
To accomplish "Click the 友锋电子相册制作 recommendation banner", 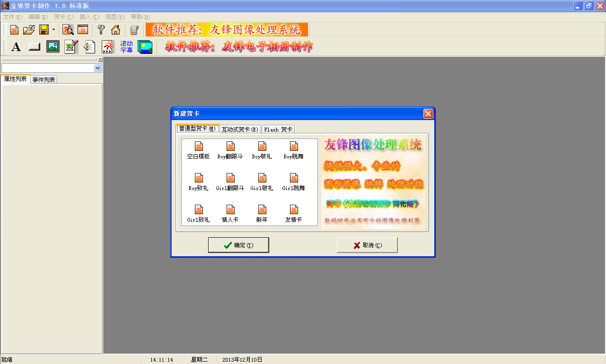I will [239, 47].
